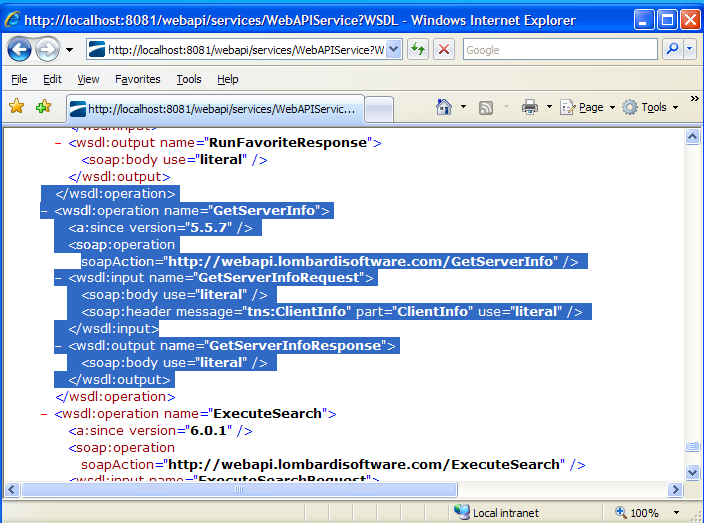This screenshot has height=523, width=704.
Task: Click the Back navigation button
Action: pyautogui.click(x=19, y=49)
